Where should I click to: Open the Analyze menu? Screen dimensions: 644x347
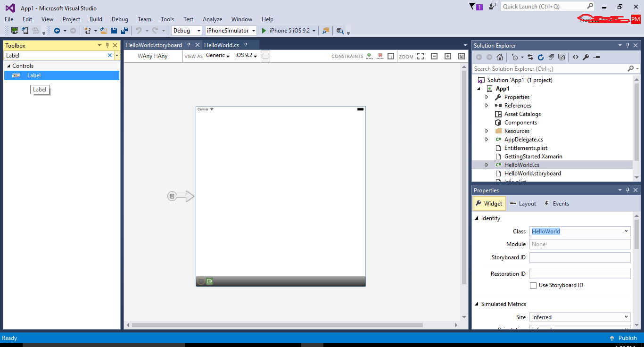[x=212, y=19]
